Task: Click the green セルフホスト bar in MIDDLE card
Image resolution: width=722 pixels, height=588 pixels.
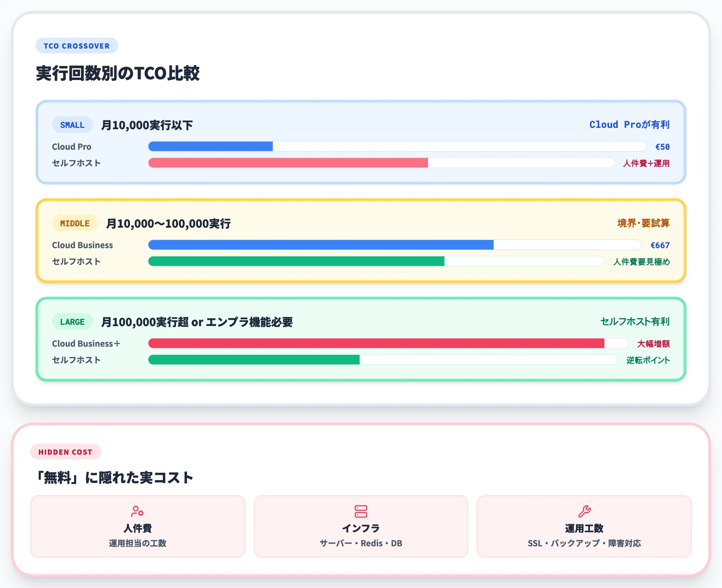Action: coord(296,261)
